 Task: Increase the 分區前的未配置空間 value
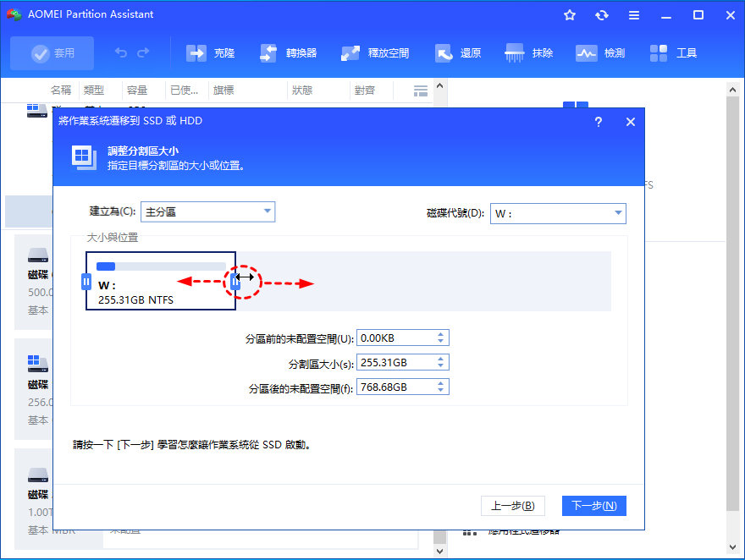pyautogui.click(x=441, y=334)
